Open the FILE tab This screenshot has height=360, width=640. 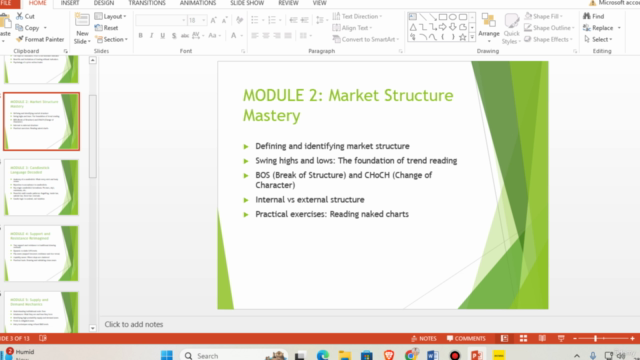pos(7,3)
